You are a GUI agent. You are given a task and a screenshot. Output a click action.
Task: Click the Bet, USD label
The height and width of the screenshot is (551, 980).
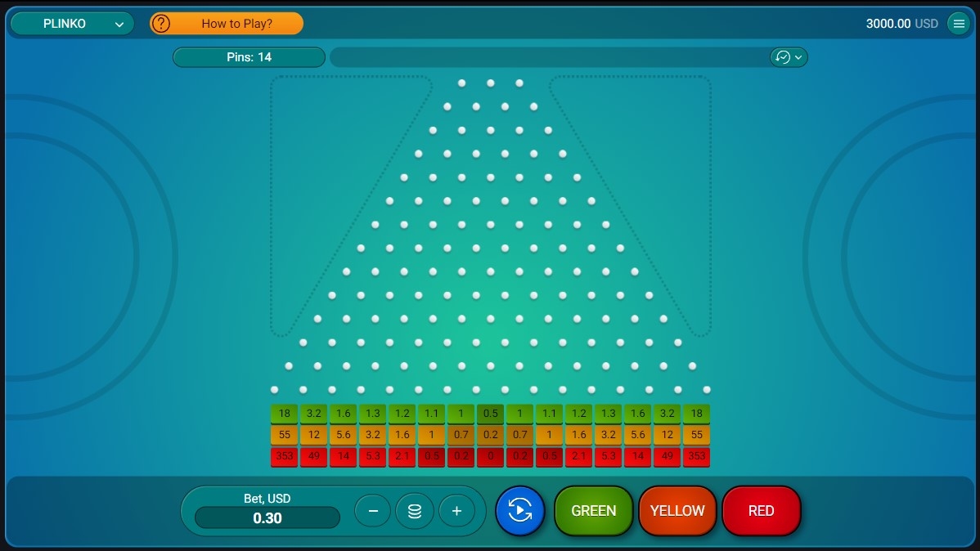coord(267,499)
